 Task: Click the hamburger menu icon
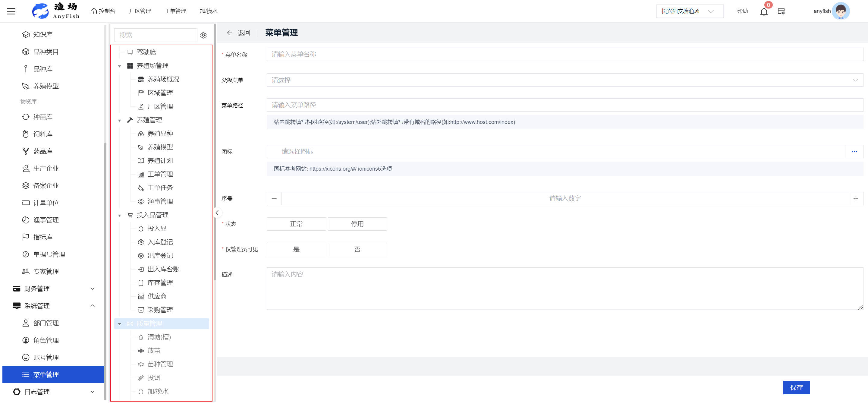coord(11,11)
